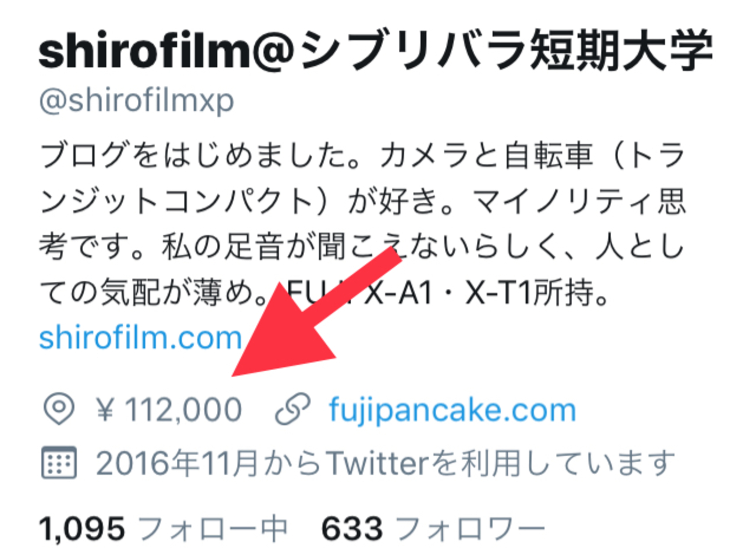The width and height of the screenshot is (756, 548).
Task: Click the chain link icon
Action: (x=291, y=409)
